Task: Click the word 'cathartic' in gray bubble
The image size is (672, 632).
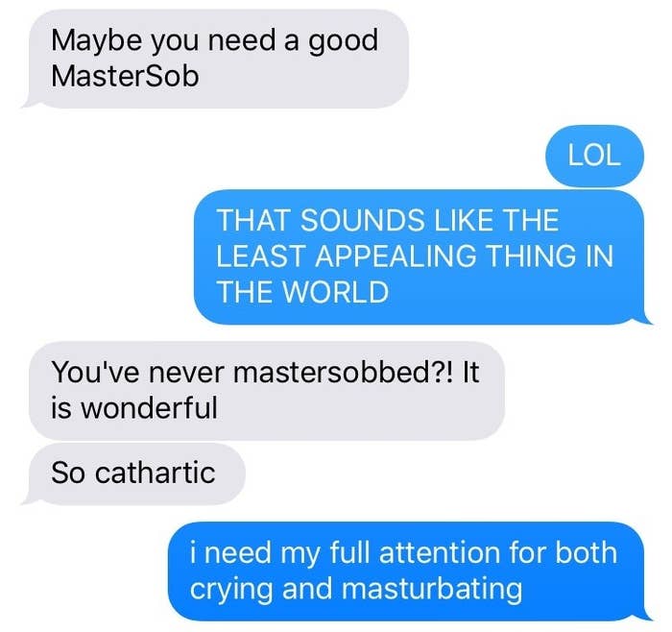Action: 155,474
